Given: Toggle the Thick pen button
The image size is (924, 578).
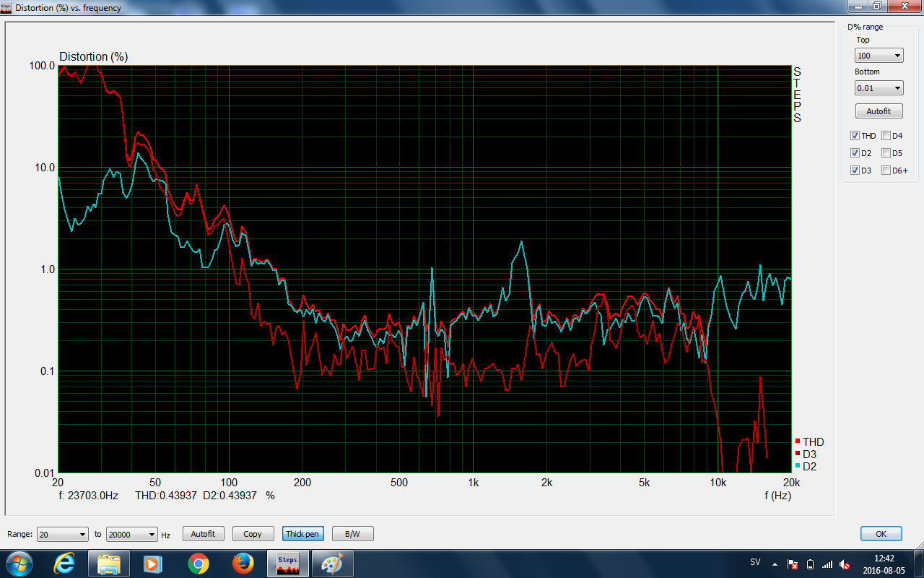Looking at the screenshot, I should [x=302, y=534].
